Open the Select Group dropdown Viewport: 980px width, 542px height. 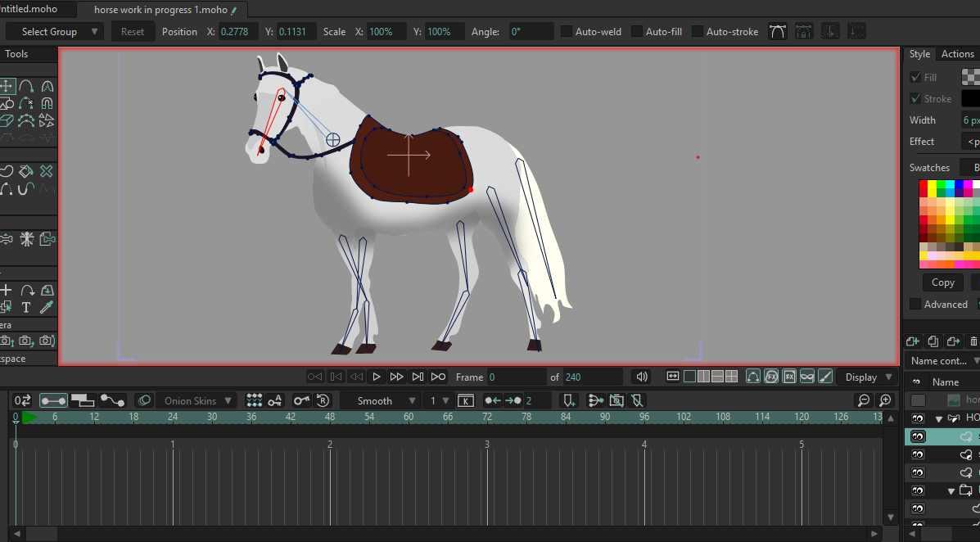pyautogui.click(x=56, y=32)
